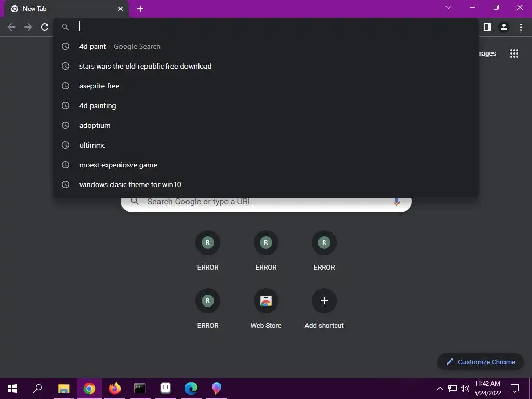Image resolution: width=532 pixels, height=399 pixels.
Task: Choose suggestion 'moest expeniosve game'
Action: point(266,165)
